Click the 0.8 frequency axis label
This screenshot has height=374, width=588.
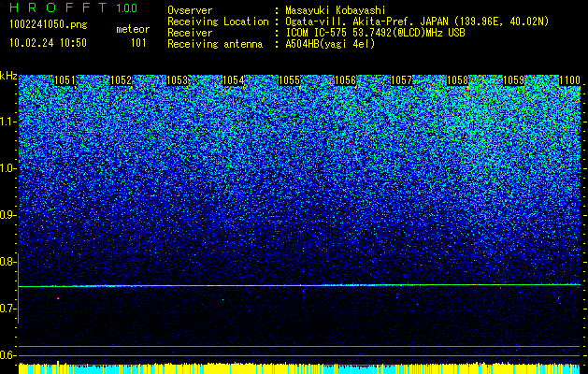[7, 262]
